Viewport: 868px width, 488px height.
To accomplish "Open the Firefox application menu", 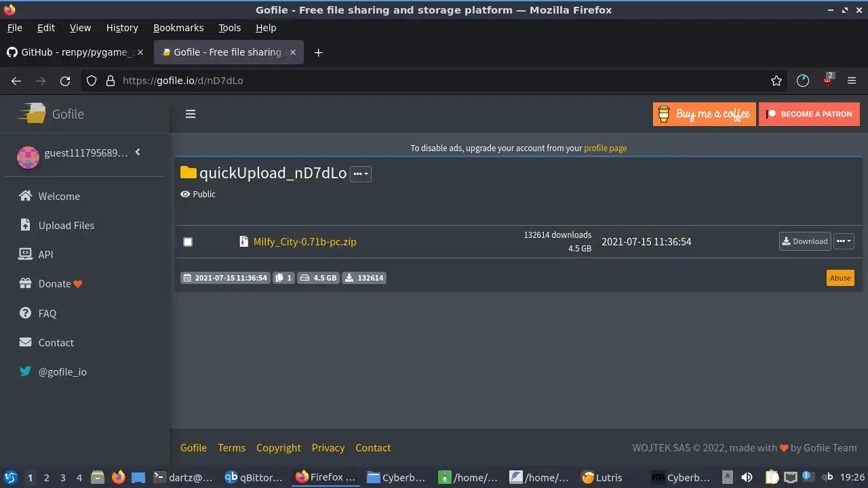I will [x=852, y=81].
